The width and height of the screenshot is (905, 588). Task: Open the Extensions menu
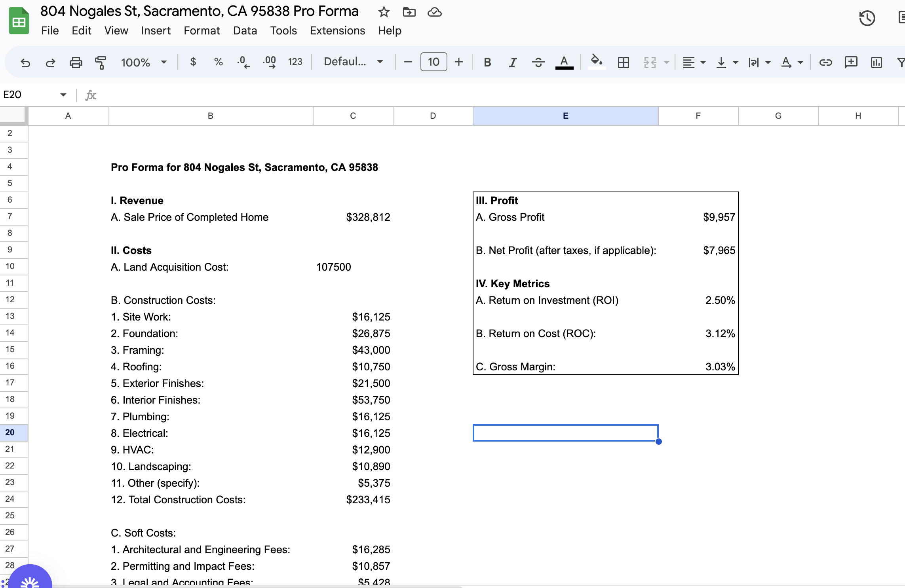click(x=337, y=30)
